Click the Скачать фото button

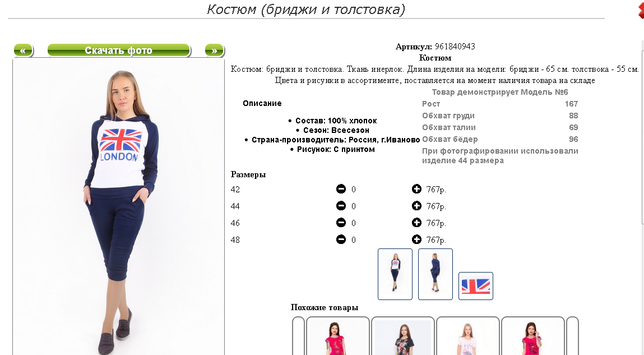119,50
